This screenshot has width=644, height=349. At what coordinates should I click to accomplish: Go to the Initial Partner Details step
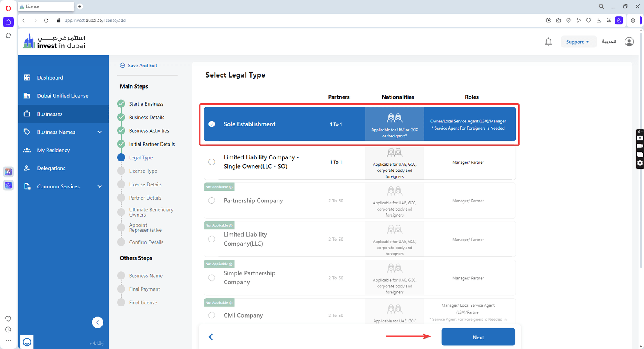(152, 144)
